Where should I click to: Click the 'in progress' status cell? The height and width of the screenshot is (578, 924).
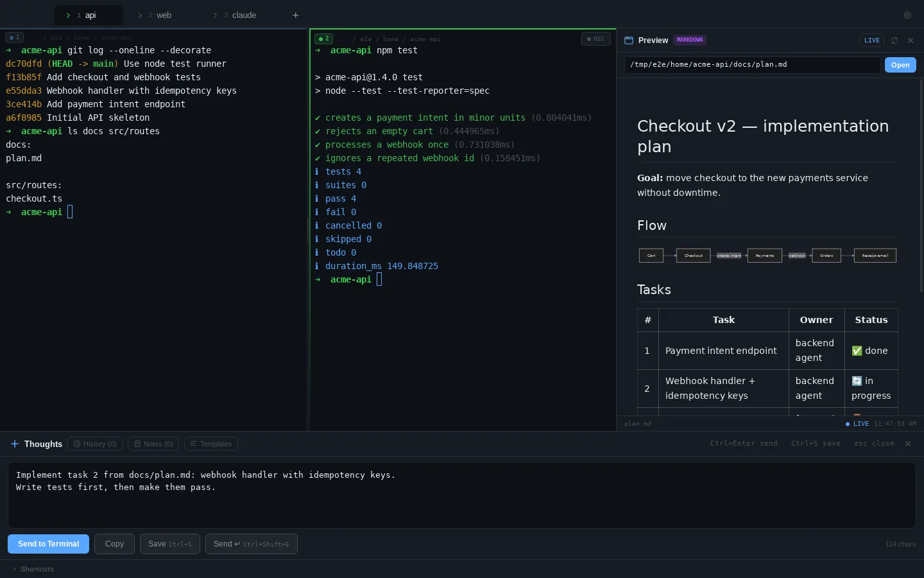click(x=871, y=389)
